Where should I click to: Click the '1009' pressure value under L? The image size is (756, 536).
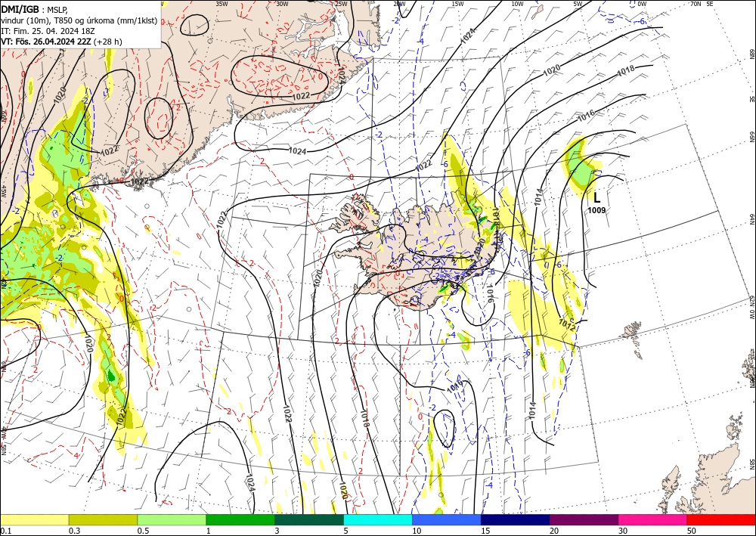[596, 210]
